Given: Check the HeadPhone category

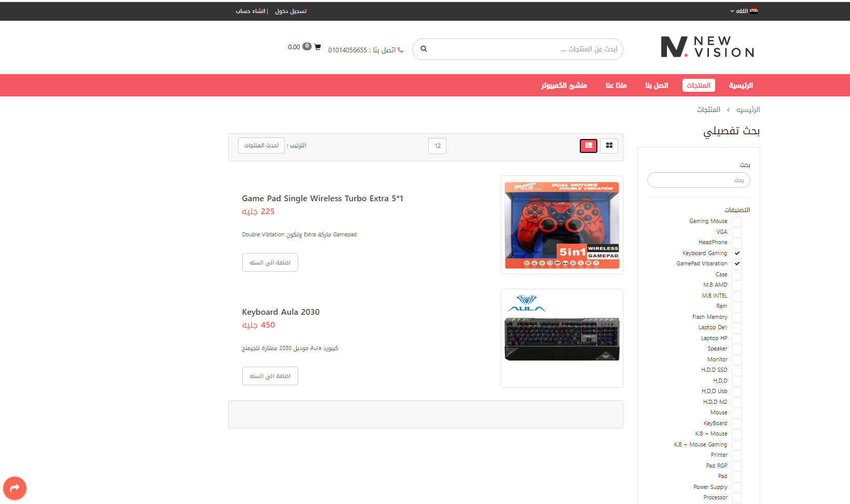Looking at the screenshot, I should pos(737,243).
